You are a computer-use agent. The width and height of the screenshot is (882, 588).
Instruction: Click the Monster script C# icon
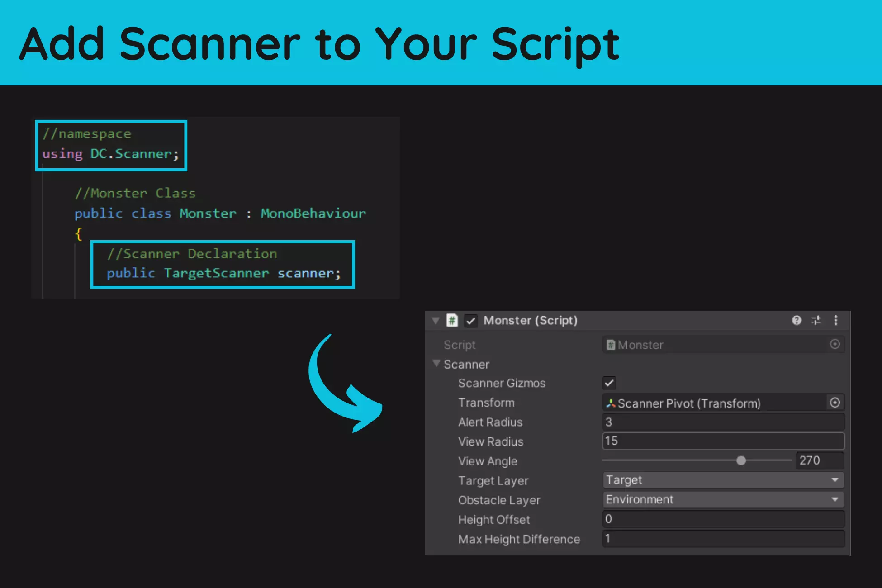pyautogui.click(x=452, y=320)
